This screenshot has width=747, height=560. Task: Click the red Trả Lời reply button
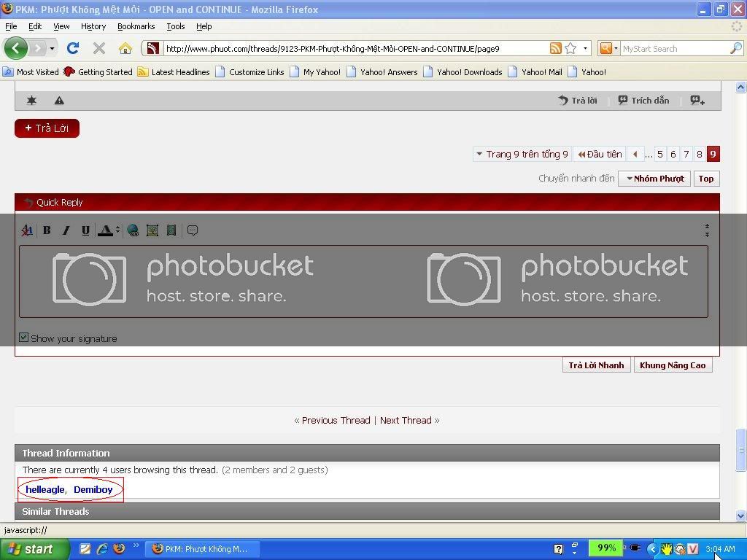point(47,128)
